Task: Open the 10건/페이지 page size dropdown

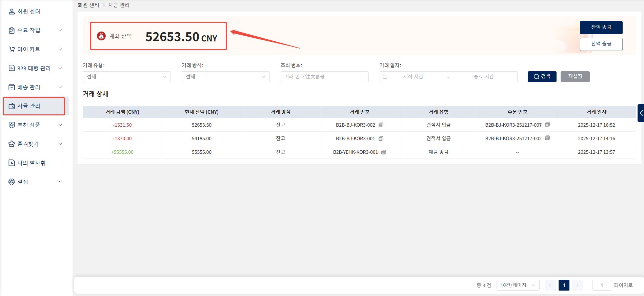Action: [x=518, y=285]
